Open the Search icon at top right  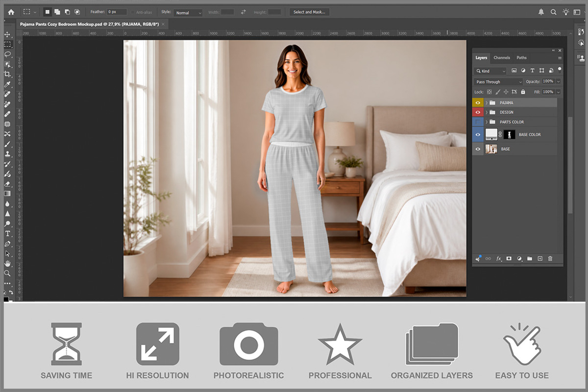point(553,12)
